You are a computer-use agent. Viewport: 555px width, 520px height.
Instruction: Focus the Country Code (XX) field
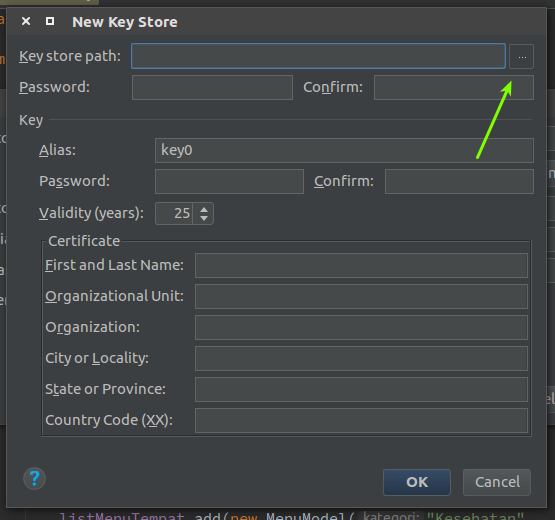tap(361, 421)
